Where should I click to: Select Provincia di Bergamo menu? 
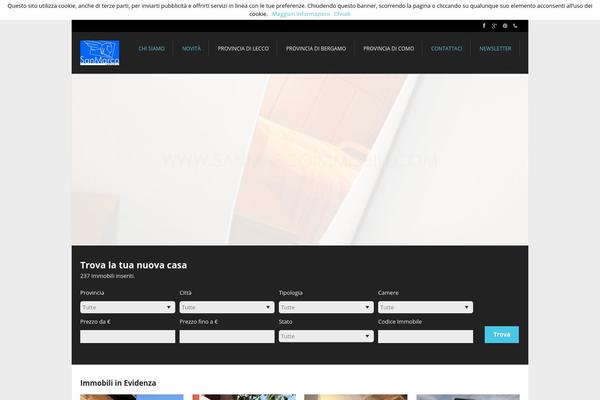(316, 49)
